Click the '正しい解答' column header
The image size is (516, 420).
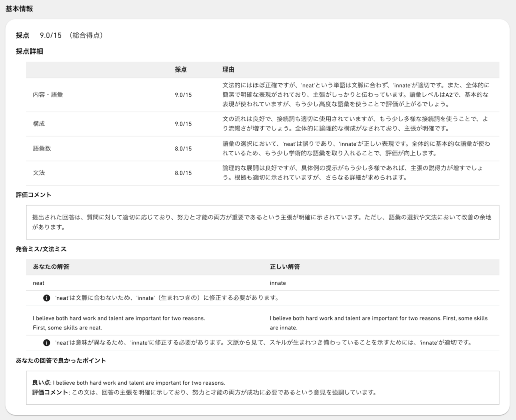(285, 267)
